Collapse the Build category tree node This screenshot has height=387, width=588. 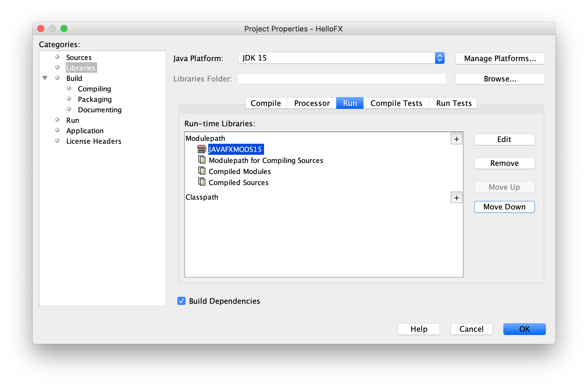tap(45, 78)
